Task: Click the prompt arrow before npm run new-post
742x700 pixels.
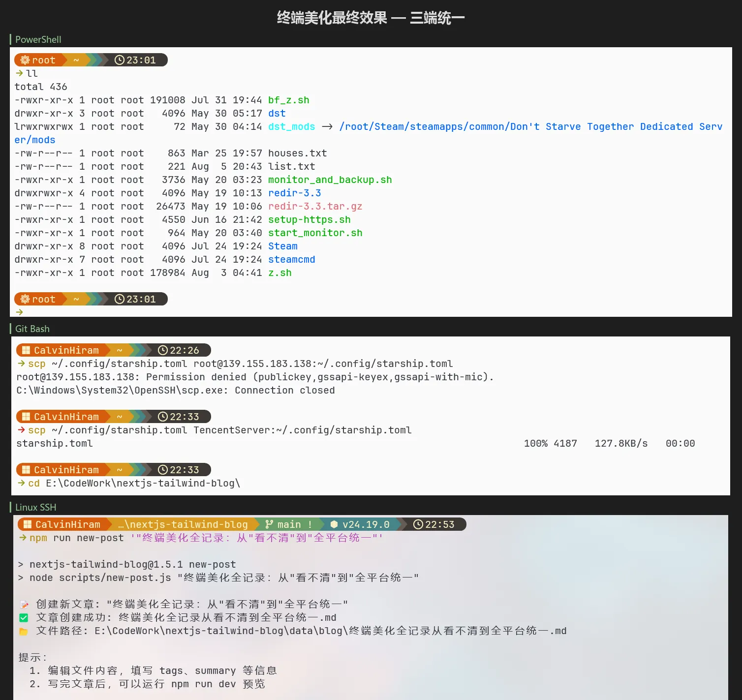Action: (x=23, y=538)
